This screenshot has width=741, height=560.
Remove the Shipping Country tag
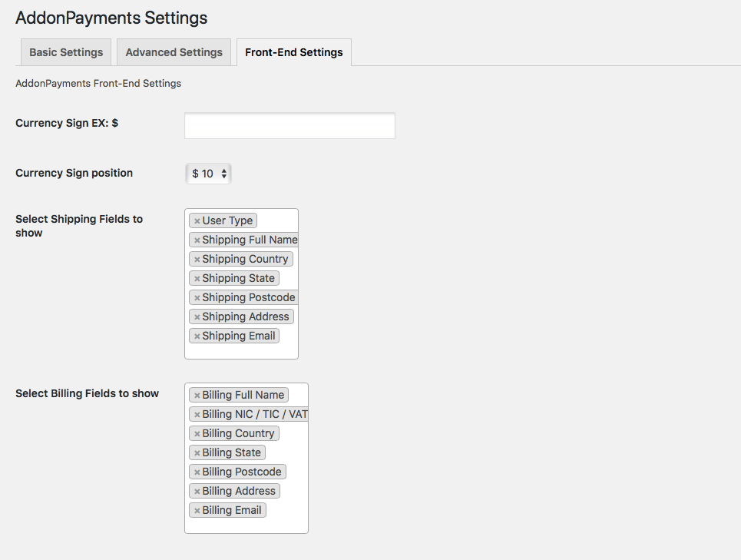197,260
